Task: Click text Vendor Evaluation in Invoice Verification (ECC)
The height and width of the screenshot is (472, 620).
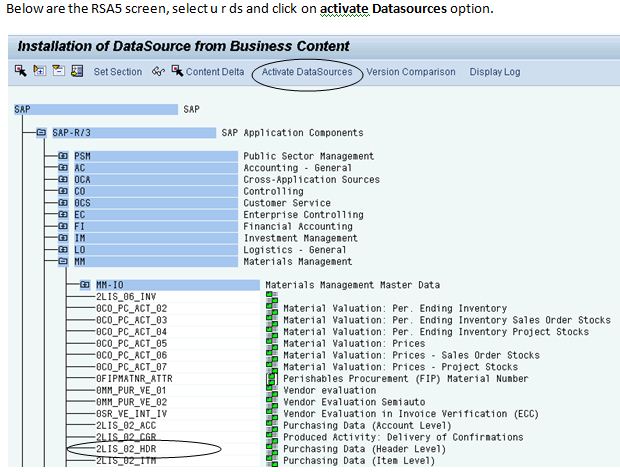Action: [411, 414]
